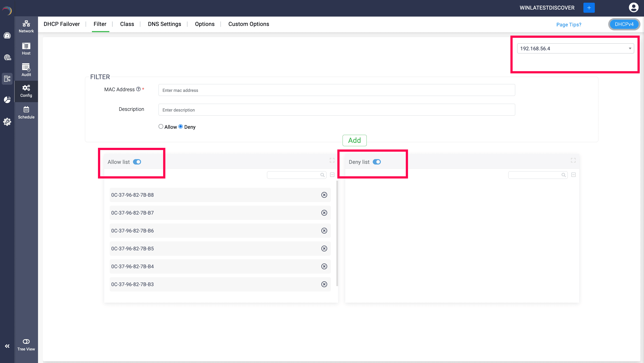The image size is (644, 363).
Task: Open the user profile avatar
Action: point(633,8)
